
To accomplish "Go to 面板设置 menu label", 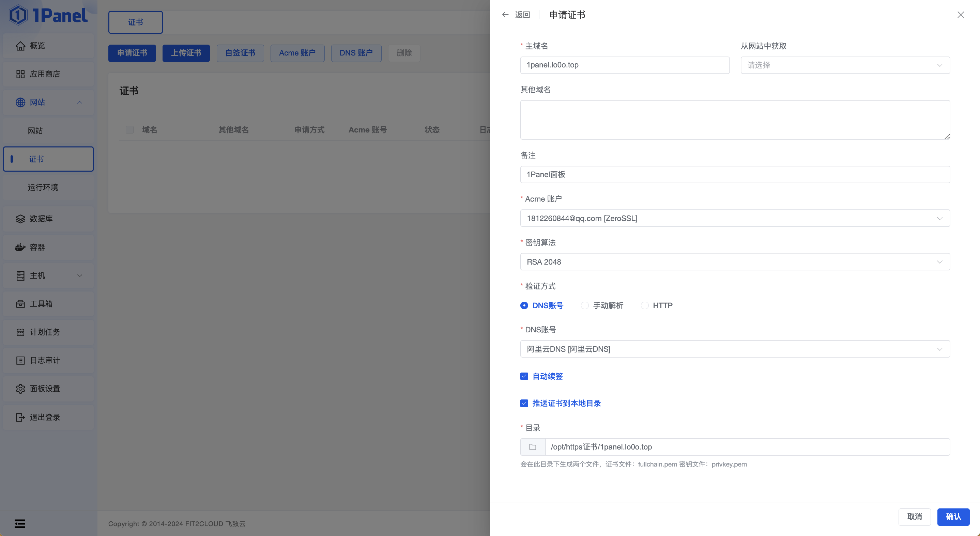I will [45, 389].
